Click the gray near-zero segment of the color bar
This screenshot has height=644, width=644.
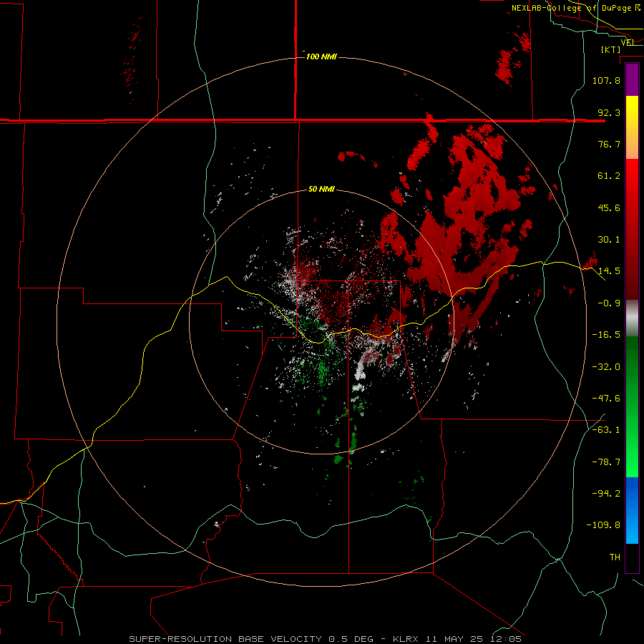pos(632,318)
